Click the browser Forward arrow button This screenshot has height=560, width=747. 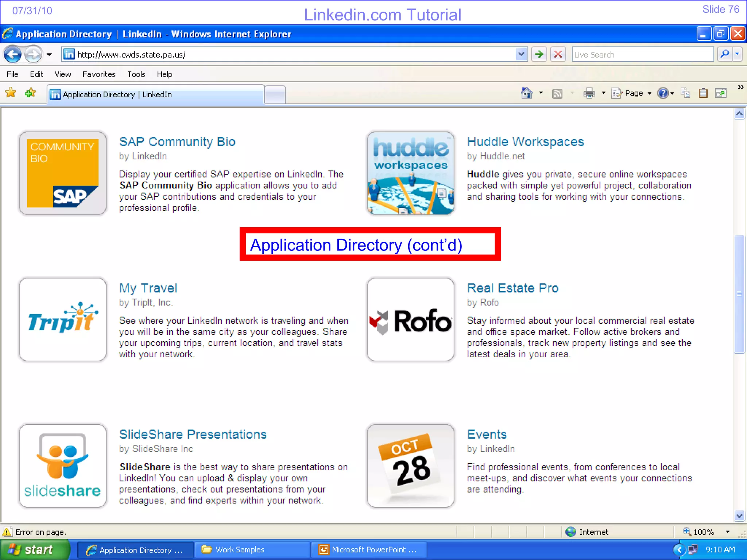tap(34, 55)
